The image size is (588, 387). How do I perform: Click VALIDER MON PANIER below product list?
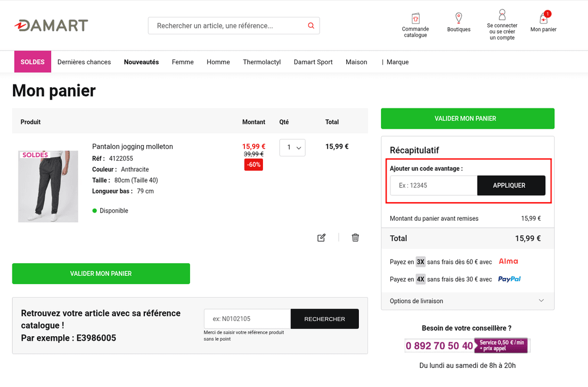pyautogui.click(x=101, y=274)
